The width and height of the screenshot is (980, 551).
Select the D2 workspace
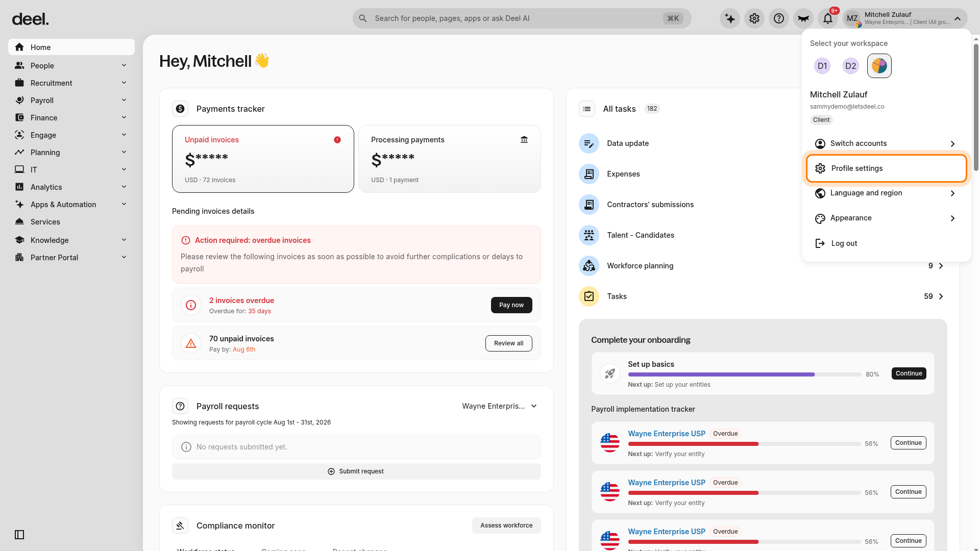pos(851,66)
